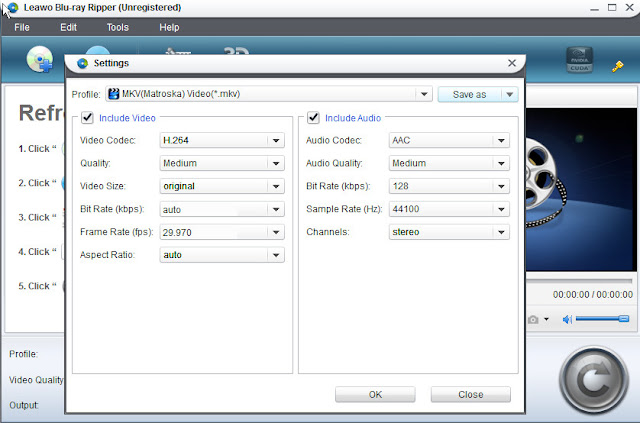
Task: Toggle the Include Audio checkbox
Action: pyautogui.click(x=313, y=118)
